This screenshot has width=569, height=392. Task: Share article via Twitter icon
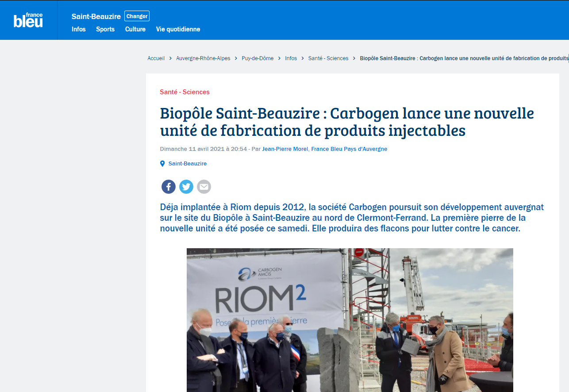(x=186, y=187)
